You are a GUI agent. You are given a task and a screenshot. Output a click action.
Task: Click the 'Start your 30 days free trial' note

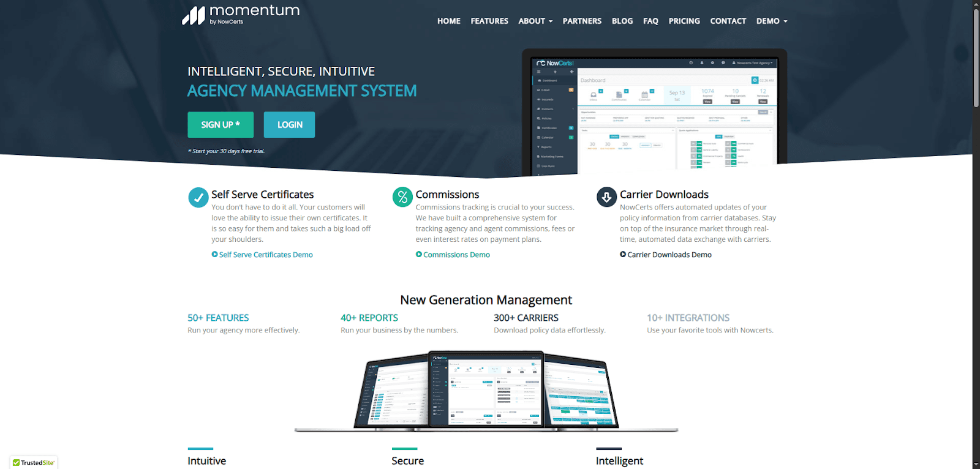226,151
